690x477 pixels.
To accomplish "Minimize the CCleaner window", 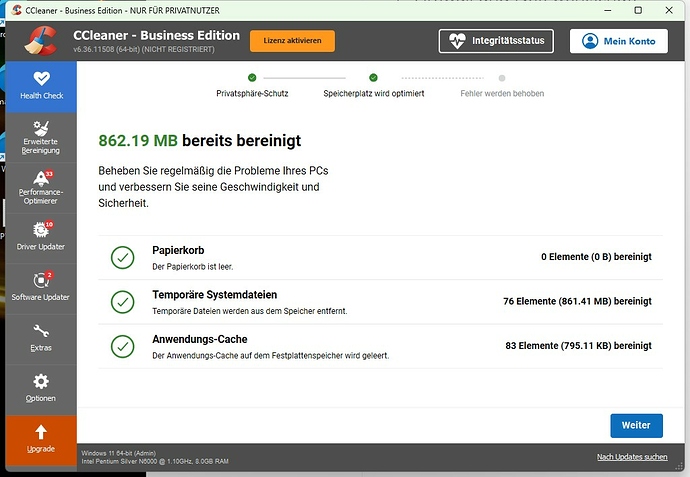I will (608, 10).
